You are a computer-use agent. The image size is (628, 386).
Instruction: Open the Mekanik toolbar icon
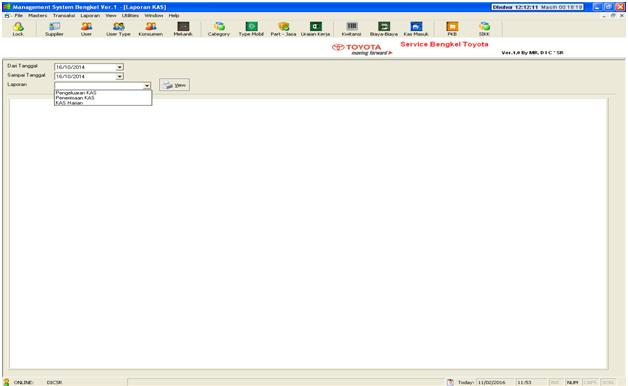[x=183, y=29]
